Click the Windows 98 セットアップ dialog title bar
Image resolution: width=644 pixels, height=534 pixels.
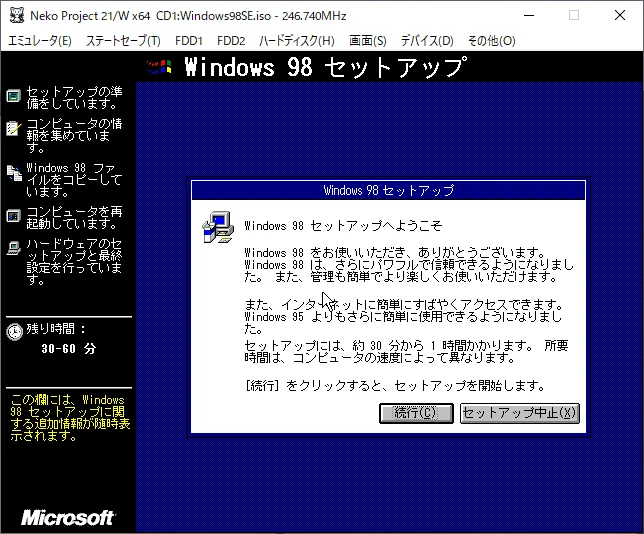click(388, 190)
